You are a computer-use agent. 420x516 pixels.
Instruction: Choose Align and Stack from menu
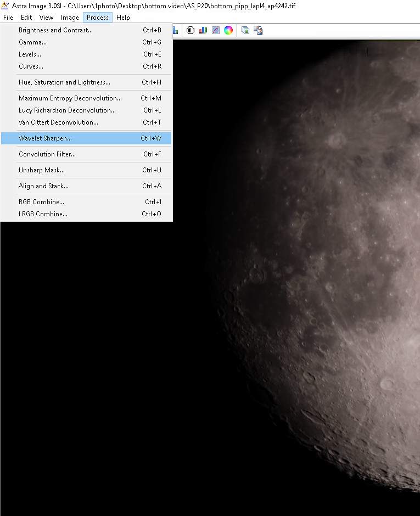pyautogui.click(x=86, y=186)
